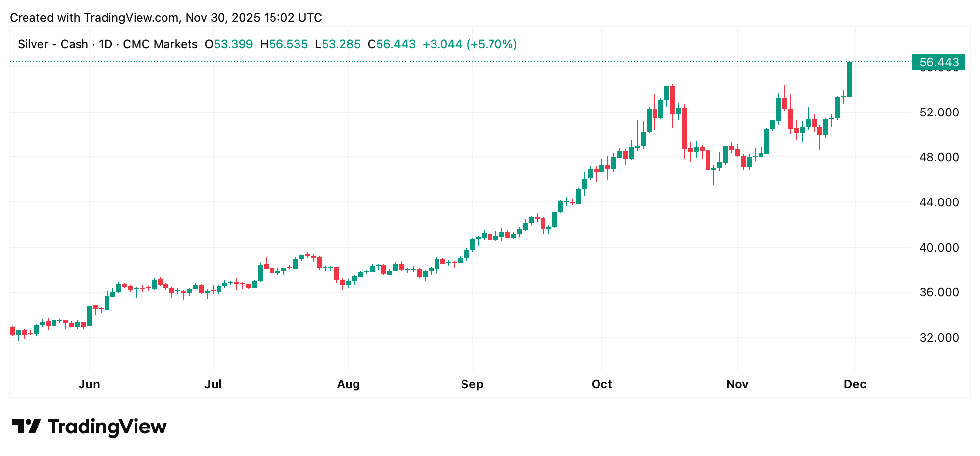
Task: Click the Dec label on time axis
Action: 855,384
